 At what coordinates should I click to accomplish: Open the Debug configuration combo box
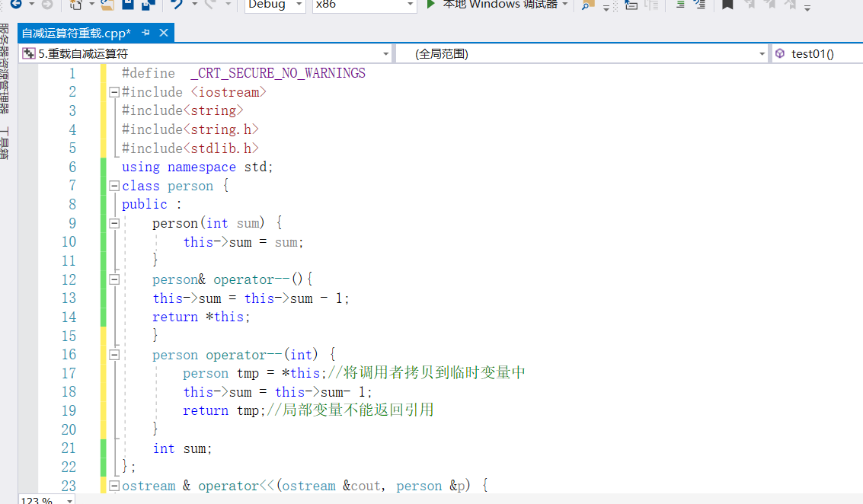pos(275,5)
